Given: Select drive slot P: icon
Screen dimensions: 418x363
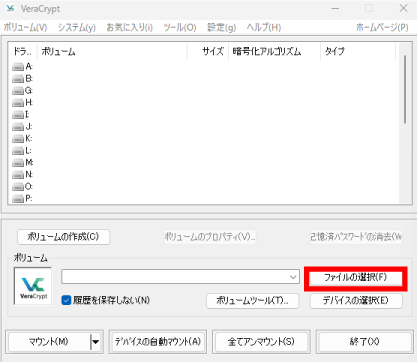Looking at the screenshot, I should click(18, 199).
